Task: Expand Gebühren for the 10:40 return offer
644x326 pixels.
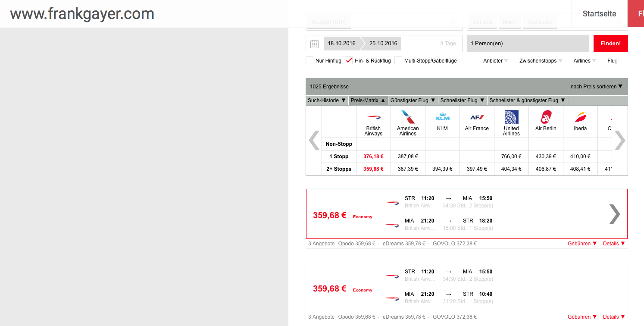Action: click(582, 317)
